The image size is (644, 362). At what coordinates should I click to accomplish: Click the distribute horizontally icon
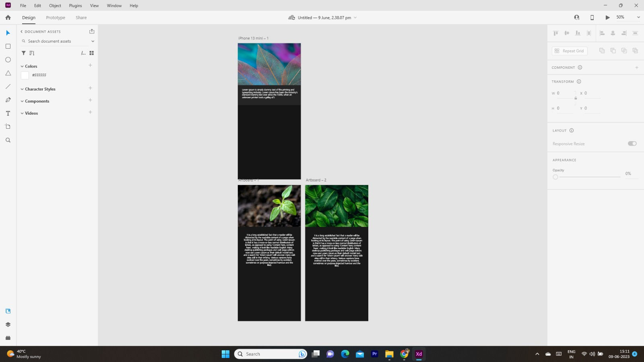635,33
